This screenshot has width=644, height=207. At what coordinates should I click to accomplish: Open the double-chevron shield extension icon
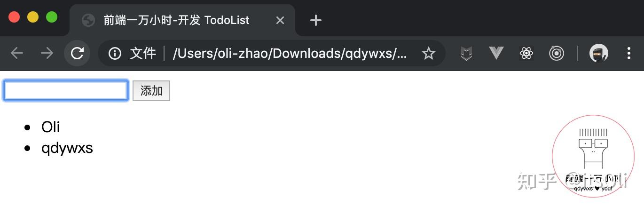[x=466, y=53]
